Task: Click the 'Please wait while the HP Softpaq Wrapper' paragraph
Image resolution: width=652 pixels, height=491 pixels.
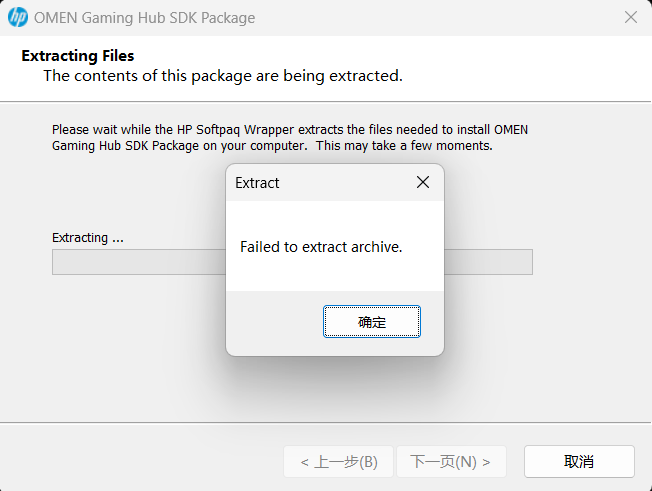Action: [290, 138]
